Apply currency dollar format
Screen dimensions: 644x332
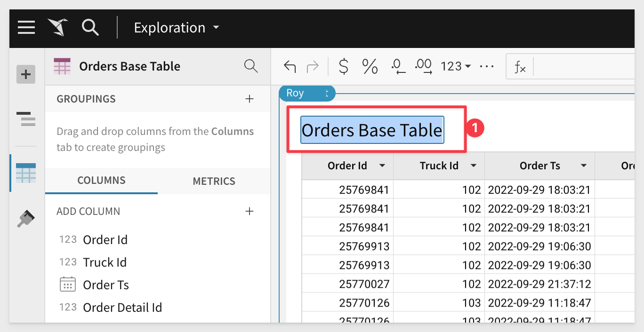(x=344, y=67)
